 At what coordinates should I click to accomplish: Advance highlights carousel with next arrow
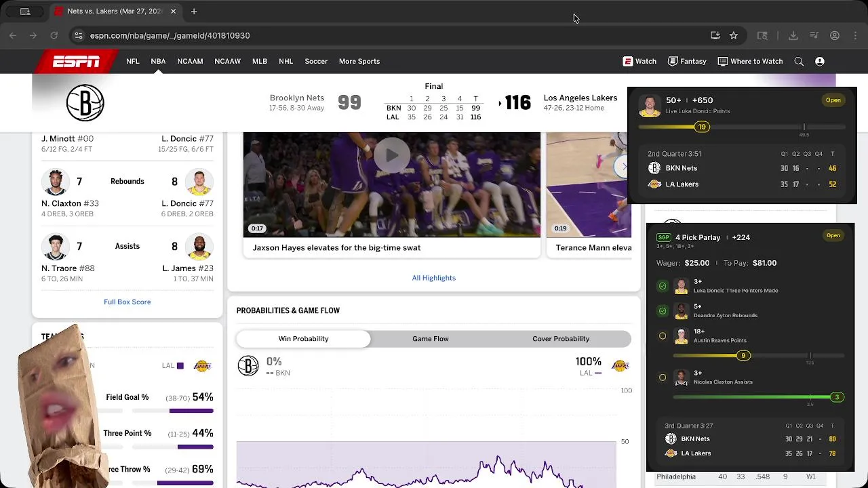click(623, 166)
